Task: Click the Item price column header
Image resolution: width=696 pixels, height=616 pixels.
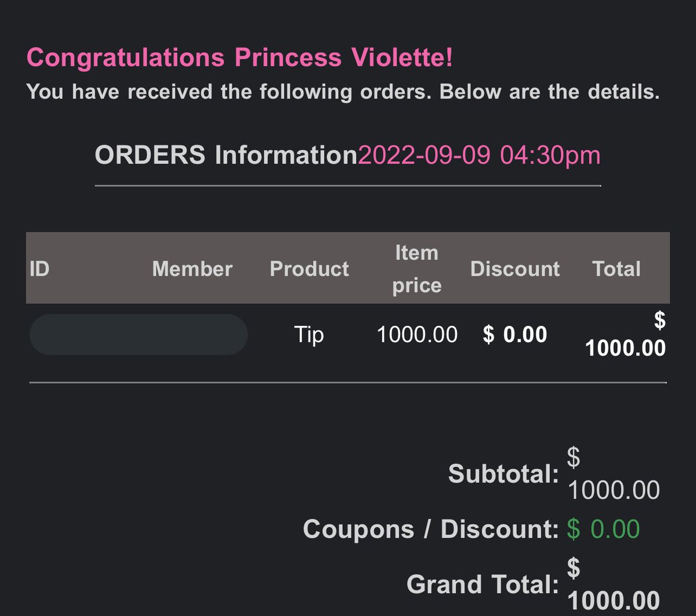Action: [x=417, y=269]
